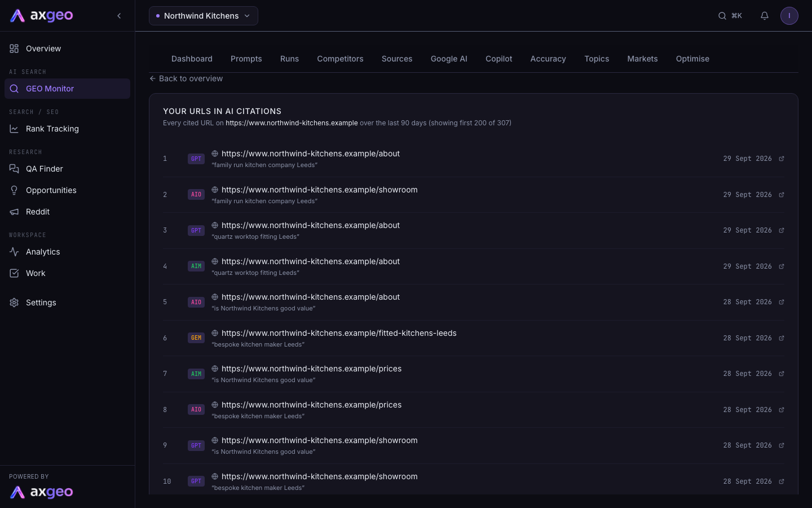The height and width of the screenshot is (508, 812).
Task: Open Settings in the sidebar
Action: (67, 303)
